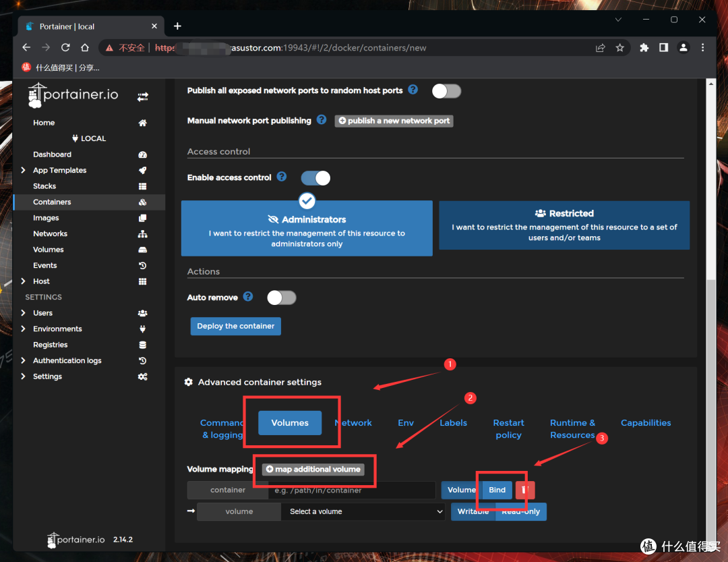Click the Events history icon
Viewport: 728px width, 562px height.
[x=142, y=266]
